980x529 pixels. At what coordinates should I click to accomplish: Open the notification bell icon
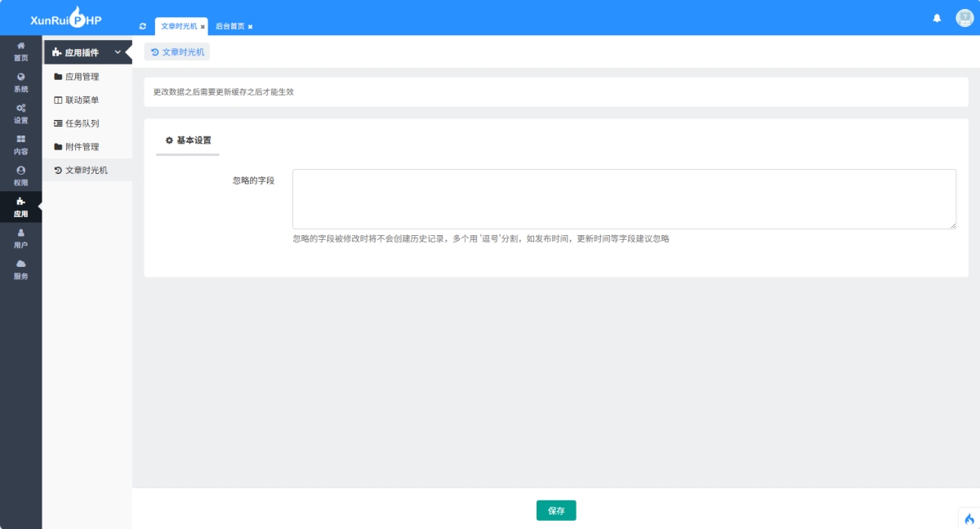(x=937, y=17)
